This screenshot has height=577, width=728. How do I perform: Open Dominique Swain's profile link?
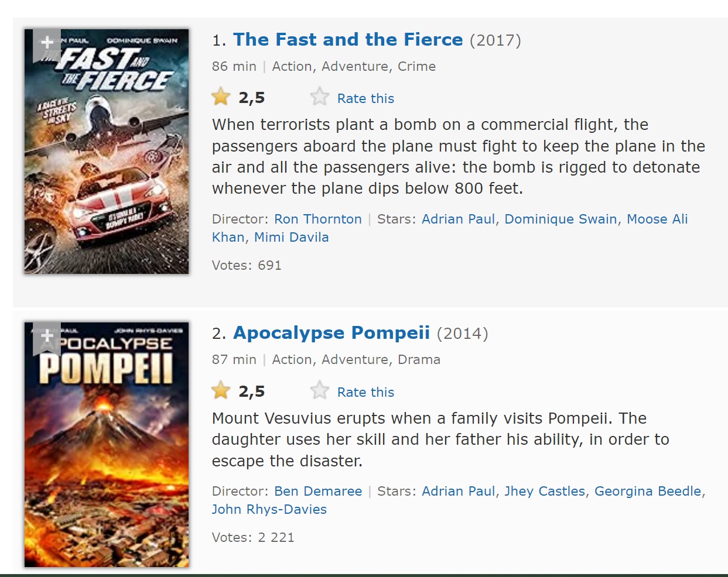pos(560,219)
